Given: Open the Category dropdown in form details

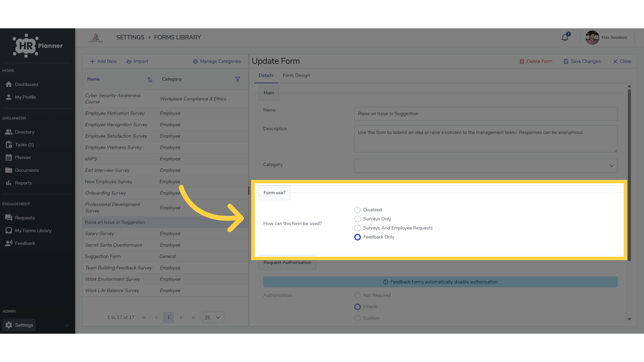Looking at the screenshot, I should [x=486, y=166].
